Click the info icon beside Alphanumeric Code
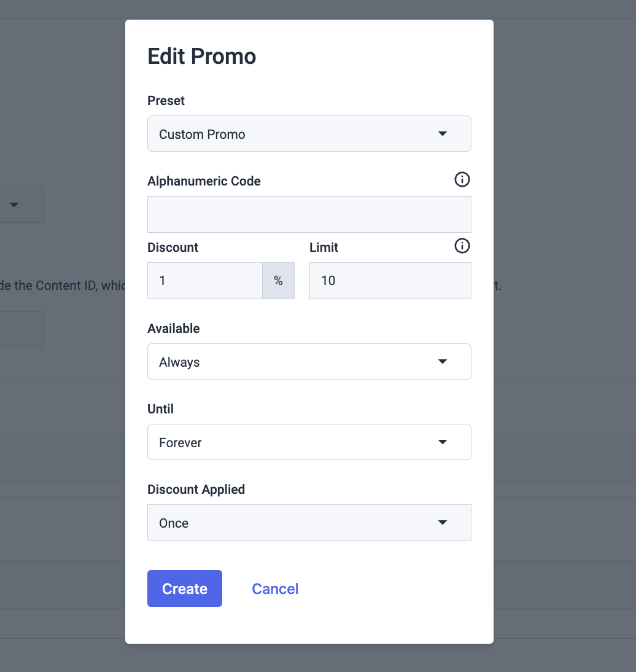The image size is (636, 672). [x=462, y=179]
